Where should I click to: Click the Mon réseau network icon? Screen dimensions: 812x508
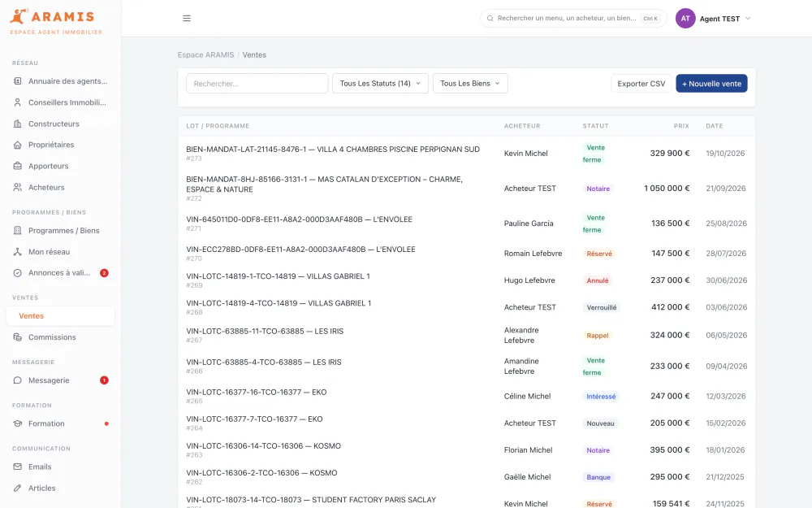(x=18, y=252)
